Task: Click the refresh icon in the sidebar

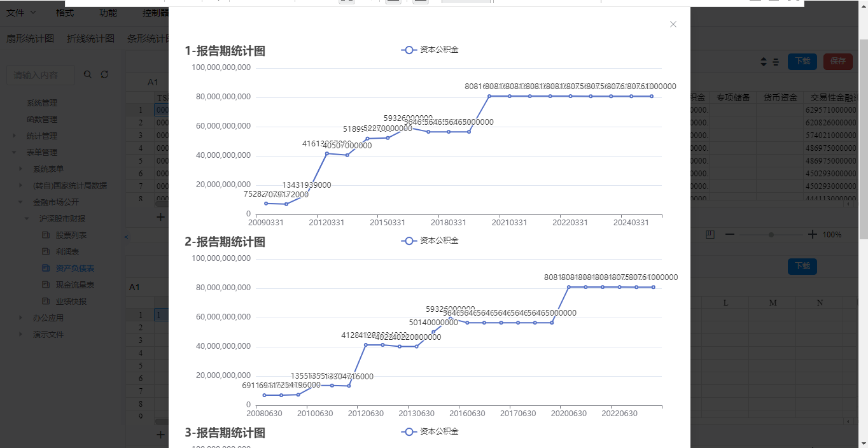Action: pyautogui.click(x=104, y=74)
